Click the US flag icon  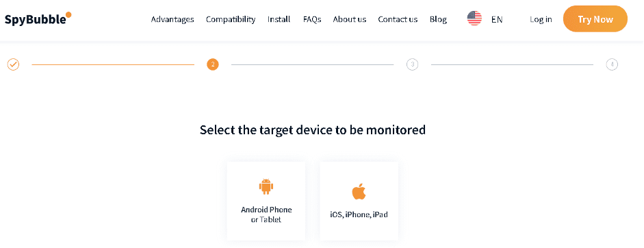click(x=474, y=18)
